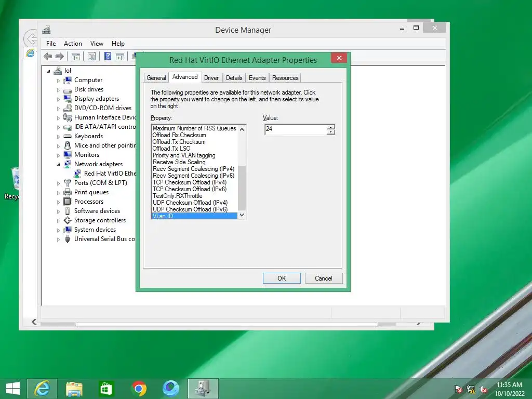Viewport: 532px width, 399px height.
Task: Click Cancel in adapter properties dialog
Action: coord(324,278)
